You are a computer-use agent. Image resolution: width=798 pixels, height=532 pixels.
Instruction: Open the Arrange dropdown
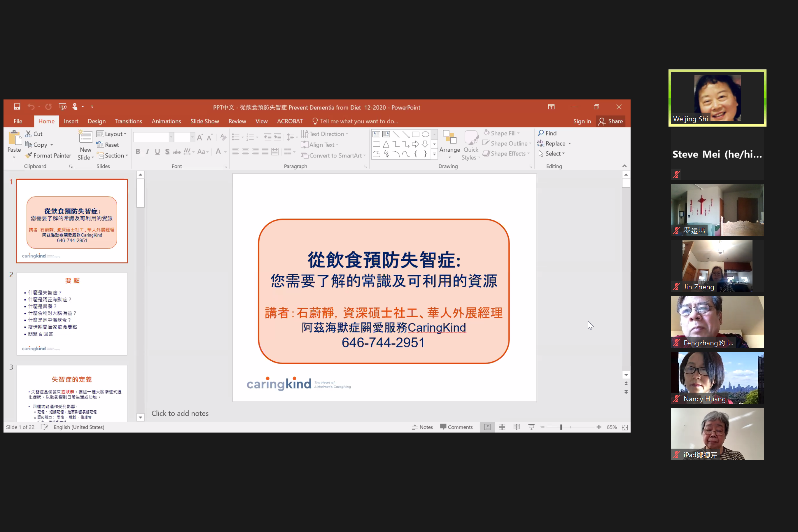click(449, 145)
